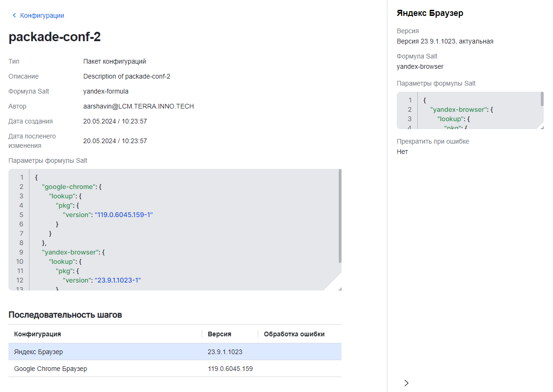Image resolution: width=553 pixels, height=392 pixels.
Task: Grab the main Salt parameters editor resize handle
Action: (340, 289)
